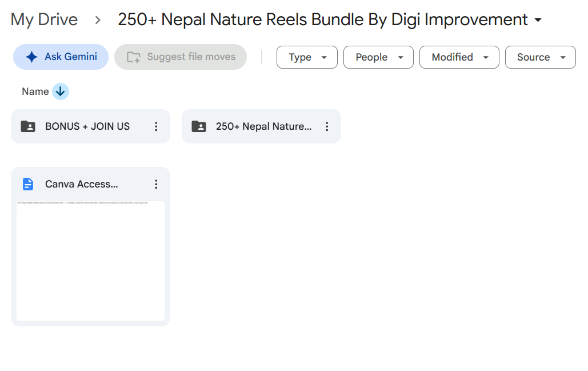Click Ask Gemini button

point(61,57)
